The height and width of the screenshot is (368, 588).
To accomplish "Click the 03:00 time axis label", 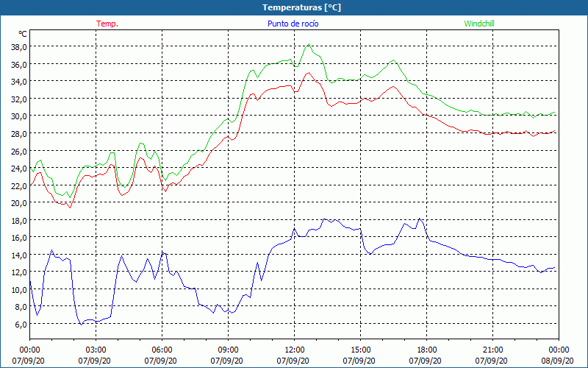I will 96,350.
